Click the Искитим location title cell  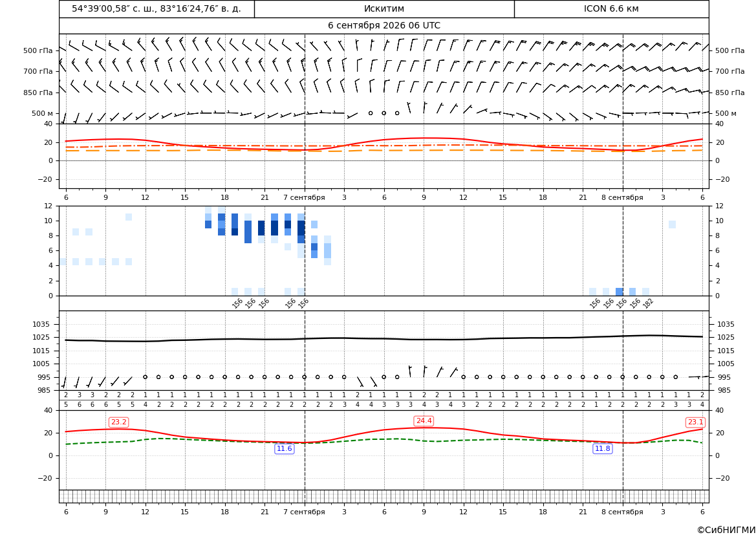click(x=384, y=8)
